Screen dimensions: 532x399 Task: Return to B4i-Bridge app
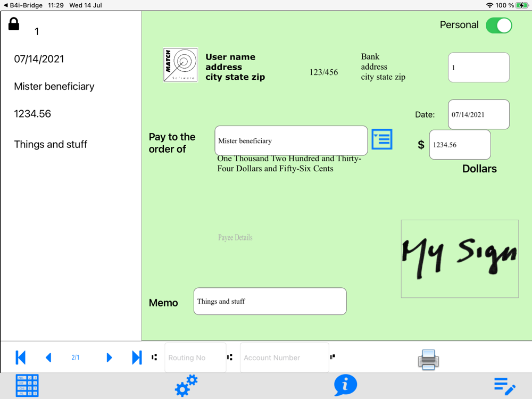click(x=23, y=5)
